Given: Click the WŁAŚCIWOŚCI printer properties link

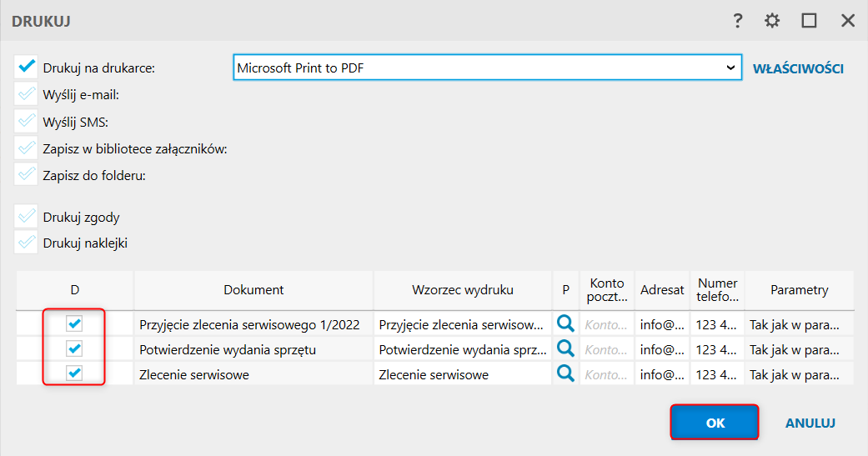Looking at the screenshot, I should (798, 68).
